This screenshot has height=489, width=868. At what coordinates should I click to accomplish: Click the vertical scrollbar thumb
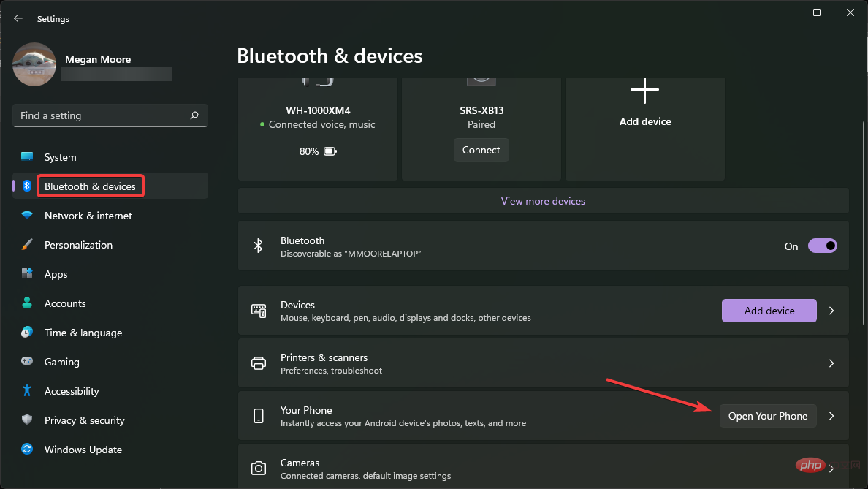tap(863, 223)
